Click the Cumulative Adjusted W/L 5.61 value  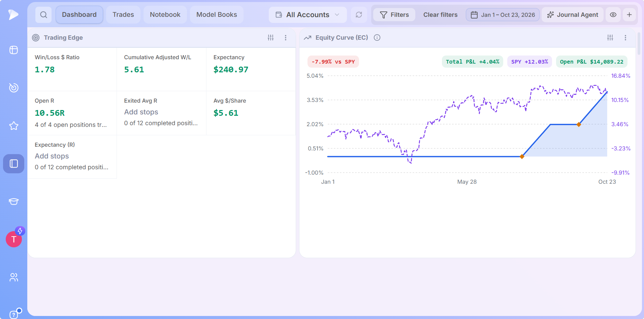pos(134,70)
